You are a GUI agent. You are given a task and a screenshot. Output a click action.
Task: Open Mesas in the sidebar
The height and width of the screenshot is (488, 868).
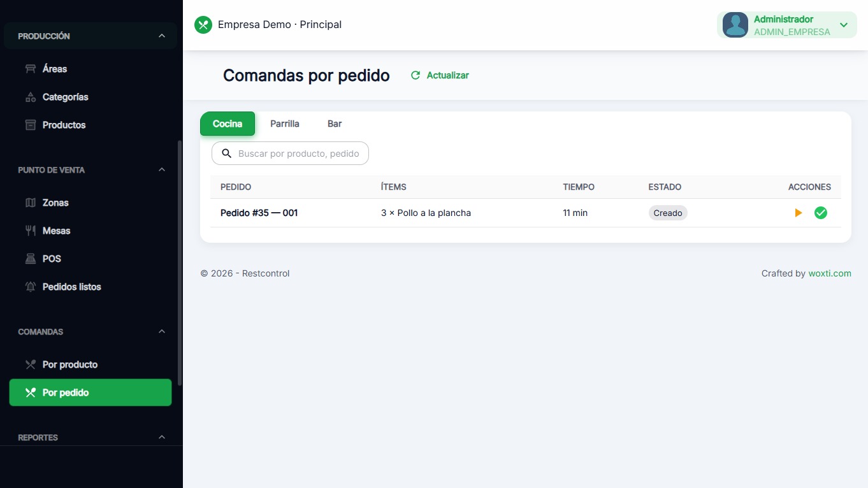(56, 231)
